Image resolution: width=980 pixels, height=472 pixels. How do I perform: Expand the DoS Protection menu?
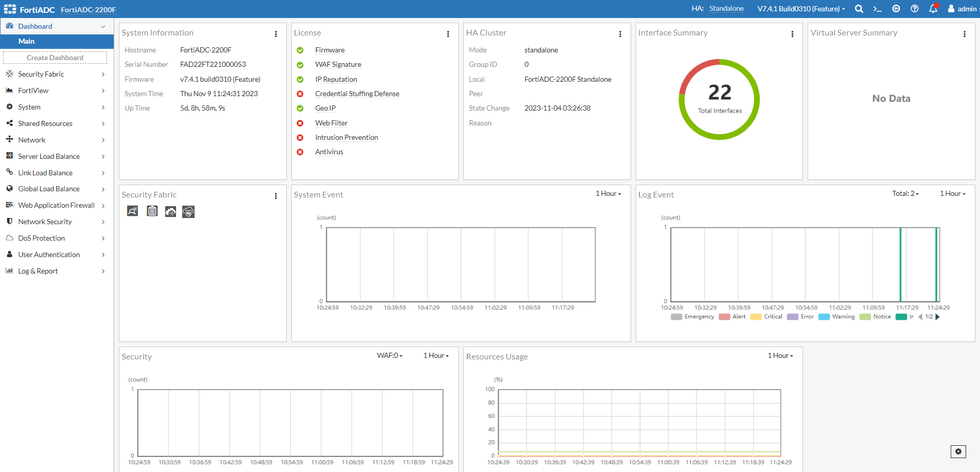[x=57, y=238]
